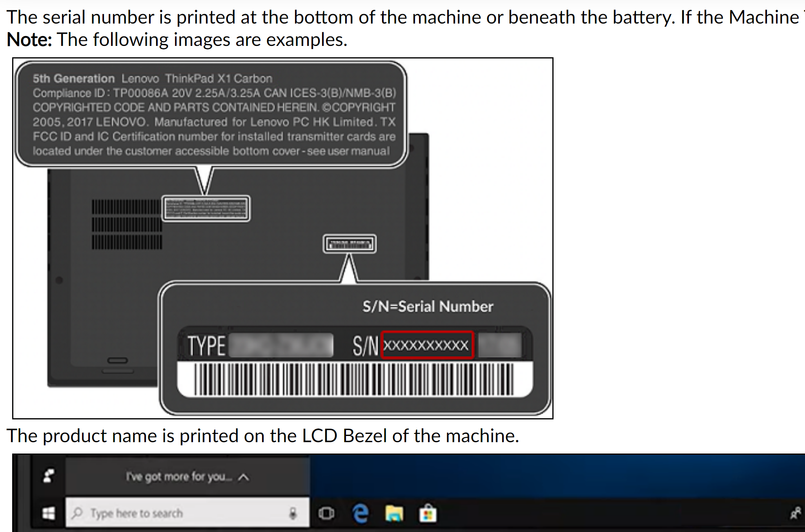Click the microphone icon in search box
The width and height of the screenshot is (805, 532).
pyautogui.click(x=293, y=513)
